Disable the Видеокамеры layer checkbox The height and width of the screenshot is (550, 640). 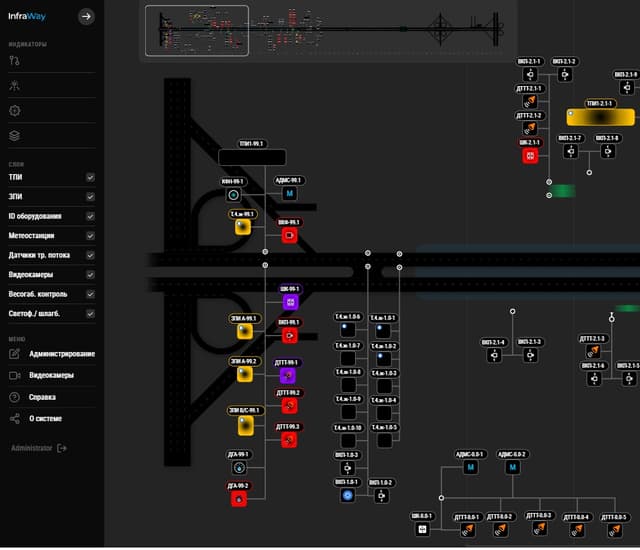click(x=90, y=275)
